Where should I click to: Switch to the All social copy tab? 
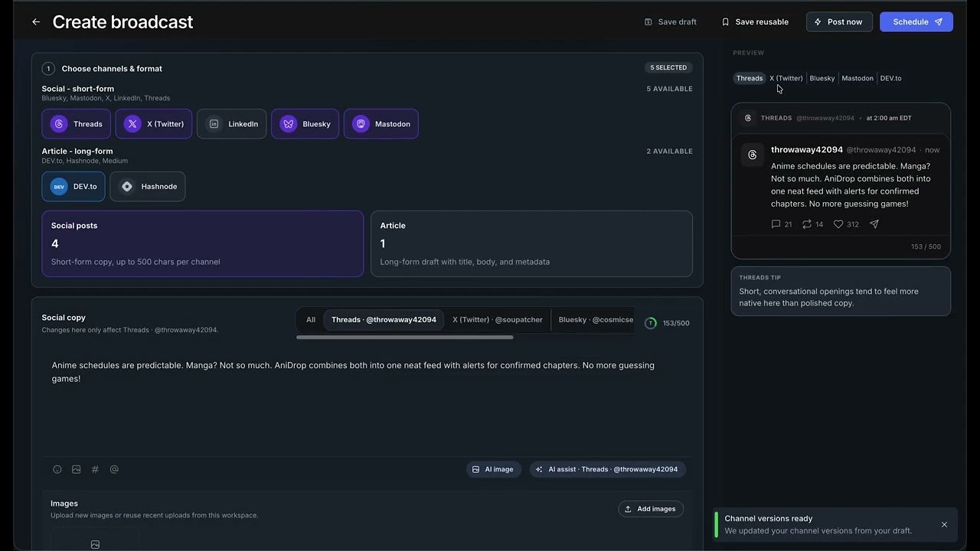pos(311,320)
